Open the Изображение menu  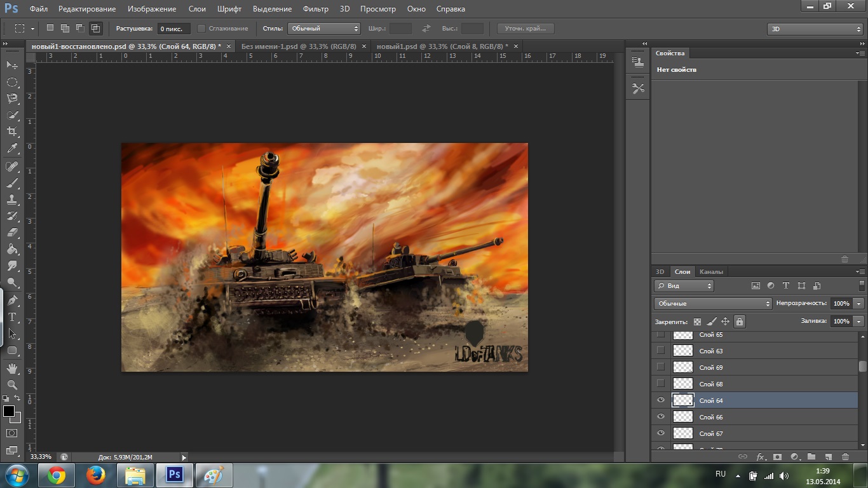click(151, 9)
